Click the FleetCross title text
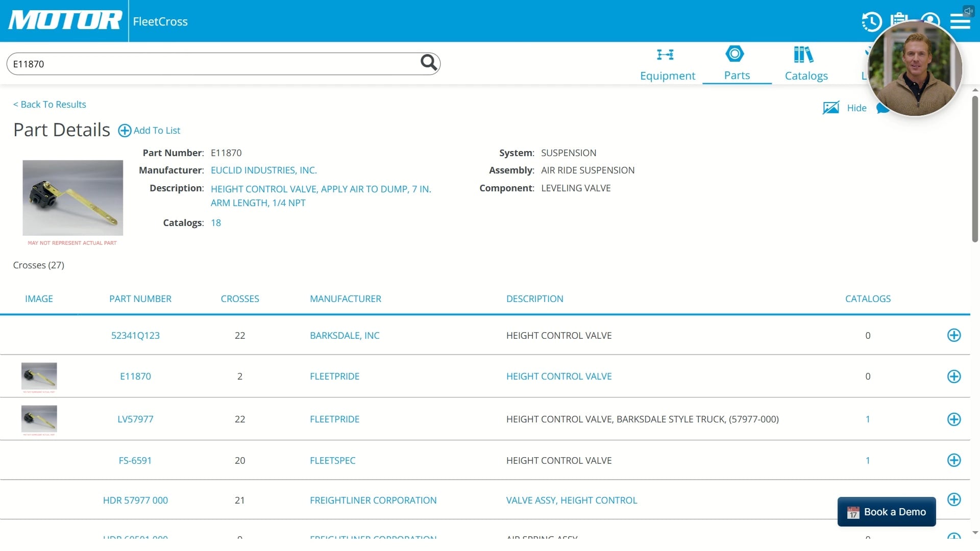This screenshot has width=980, height=551. (x=160, y=21)
